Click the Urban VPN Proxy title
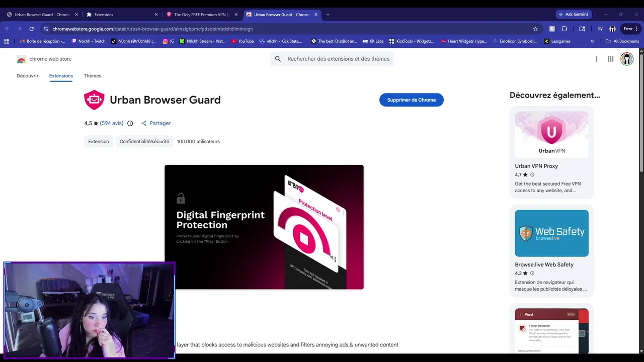 (536, 166)
